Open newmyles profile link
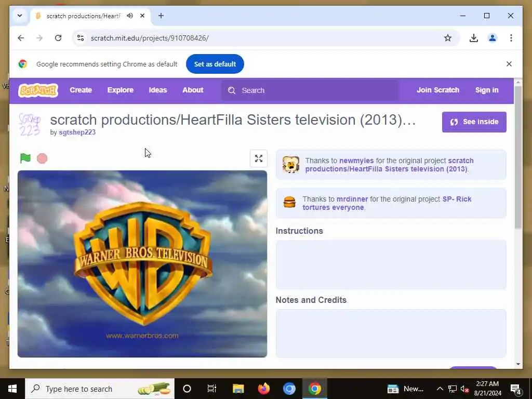The height and width of the screenshot is (399, 532). tap(356, 161)
